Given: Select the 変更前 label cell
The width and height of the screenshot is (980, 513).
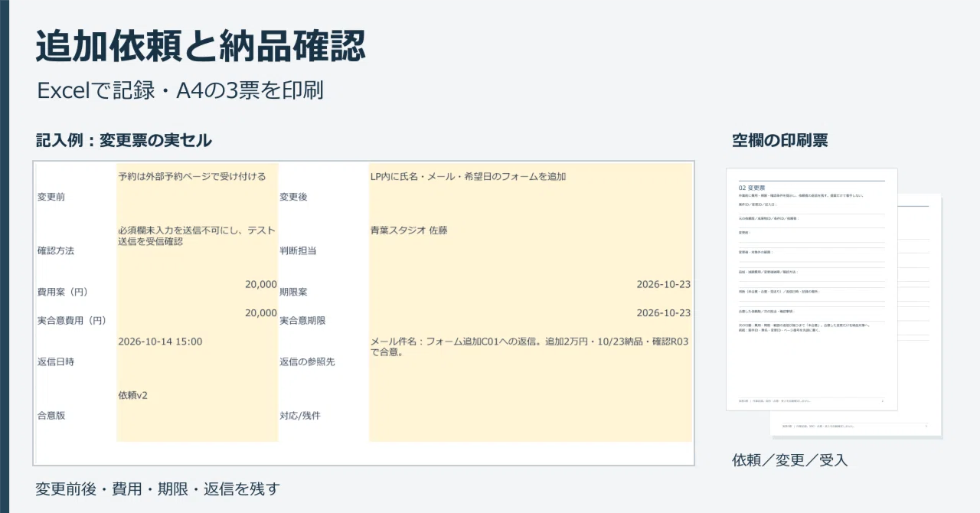Looking at the screenshot, I should tap(51, 197).
